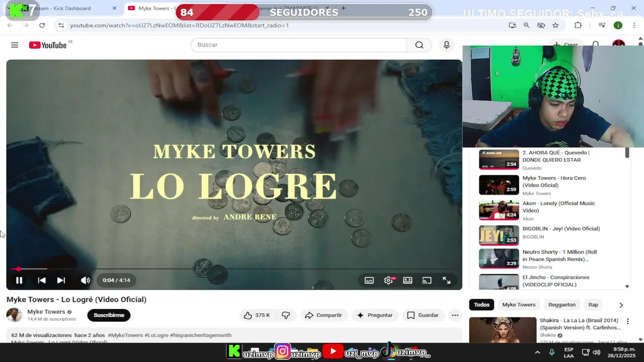Select the Reggaeton filter chip
Viewport: 644px width, 362px height.
click(x=561, y=305)
